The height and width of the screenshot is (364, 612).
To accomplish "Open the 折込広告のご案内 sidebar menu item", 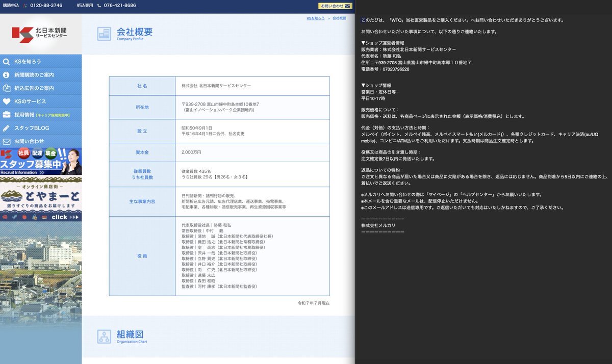I will 41,88.
